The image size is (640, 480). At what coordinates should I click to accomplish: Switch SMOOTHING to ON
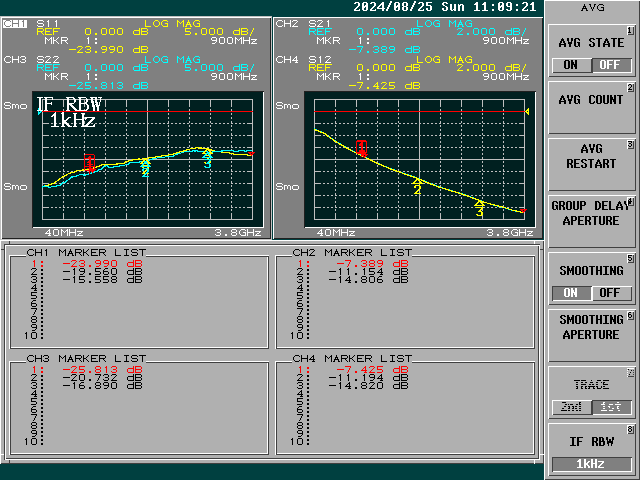tap(570, 293)
